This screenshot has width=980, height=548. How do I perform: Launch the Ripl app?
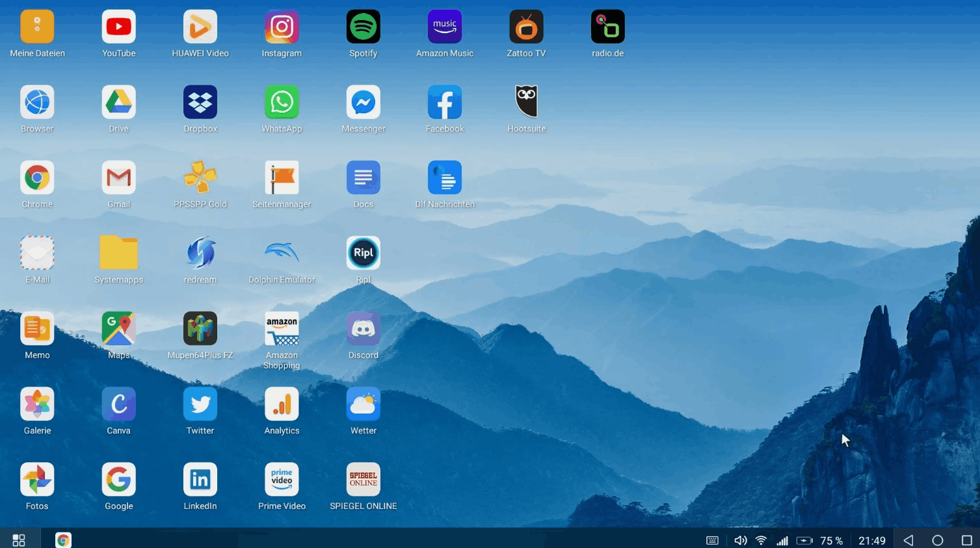[x=364, y=253]
